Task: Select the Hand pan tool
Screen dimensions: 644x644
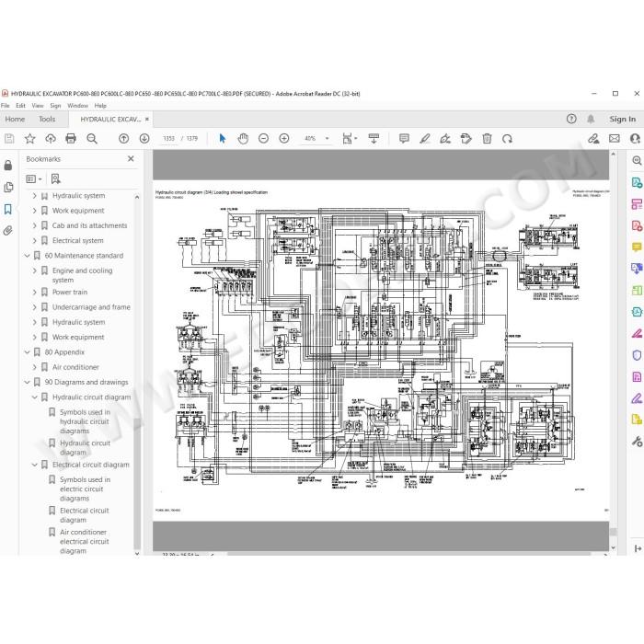Action: click(x=243, y=139)
